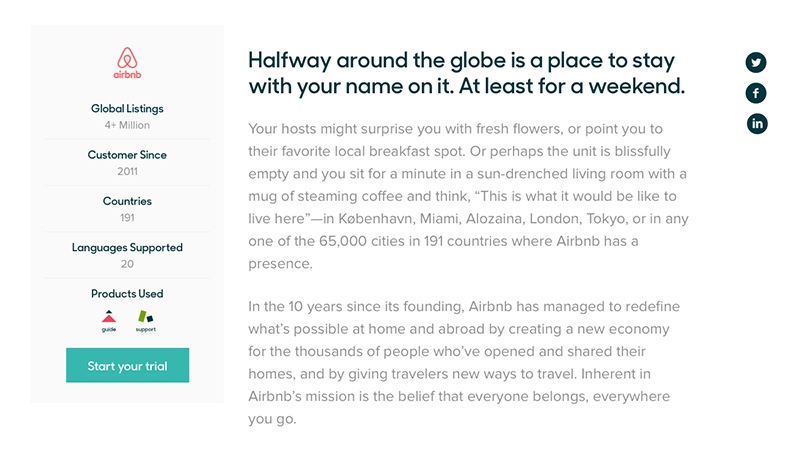
Task: Click the Start your trial button
Action: tap(128, 365)
